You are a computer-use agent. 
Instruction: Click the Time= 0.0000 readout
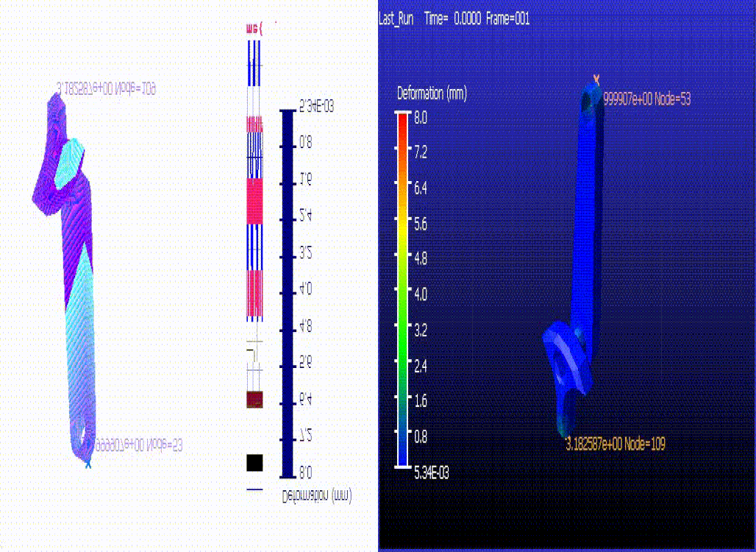click(452, 19)
